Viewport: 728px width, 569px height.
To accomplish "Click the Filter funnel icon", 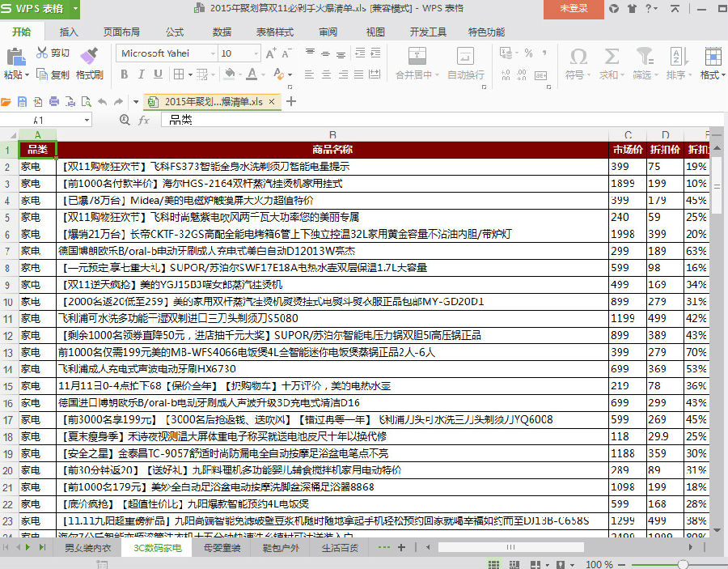I will 645,56.
